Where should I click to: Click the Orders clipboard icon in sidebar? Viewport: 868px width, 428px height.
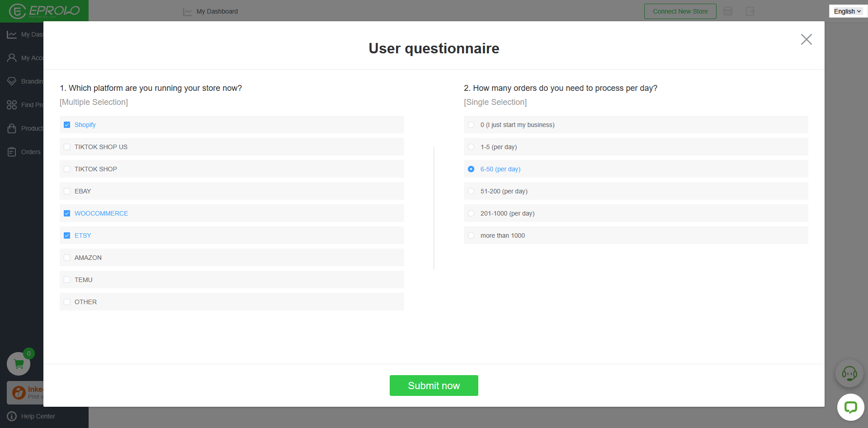coord(12,152)
